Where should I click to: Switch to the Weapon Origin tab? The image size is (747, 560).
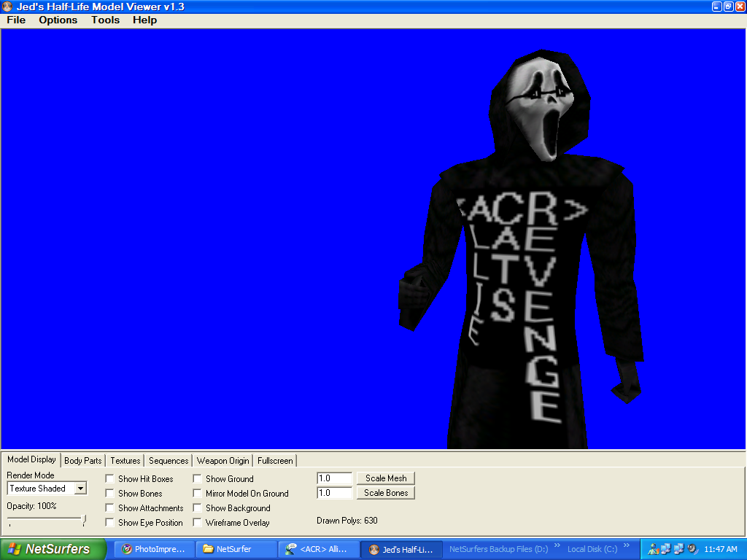tap(223, 461)
